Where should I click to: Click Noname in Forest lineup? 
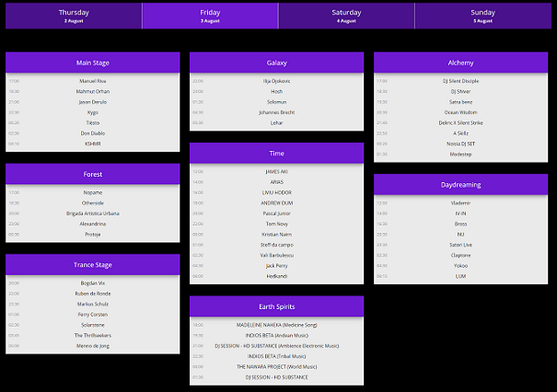coord(93,192)
